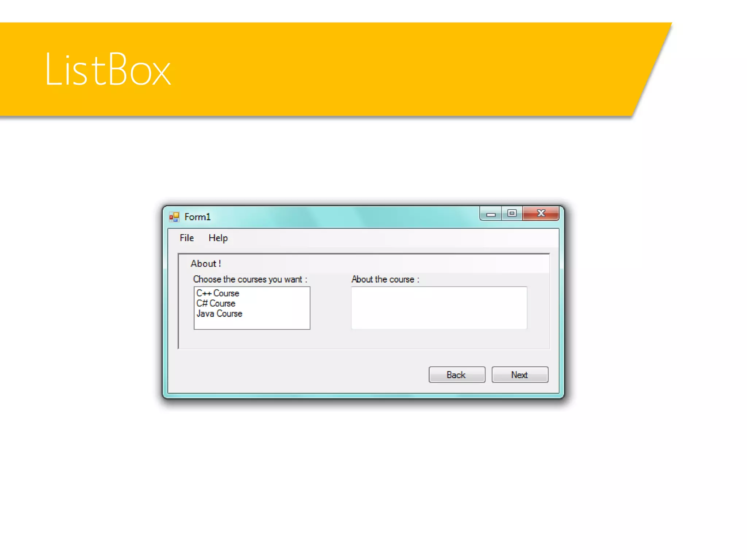Image resolution: width=747 pixels, height=560 pixels.
Task: Open the Help menu
Action: click(x=218, y=238)
